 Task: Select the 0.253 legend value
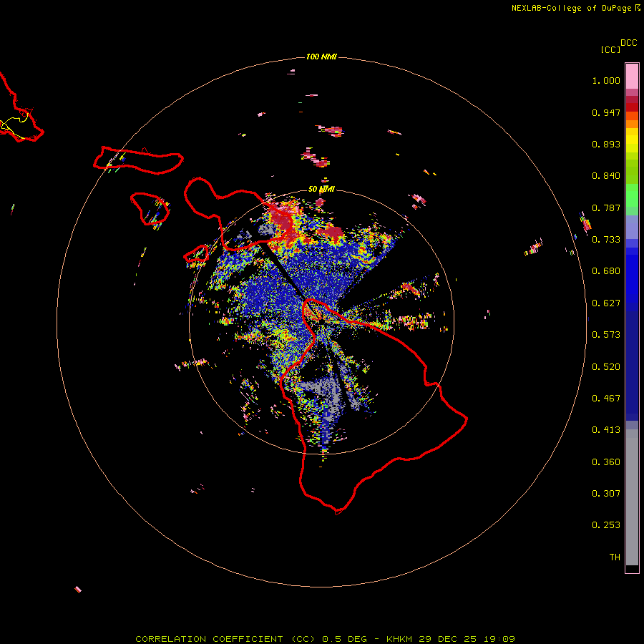pyautogui.click(x=606, y=525)
